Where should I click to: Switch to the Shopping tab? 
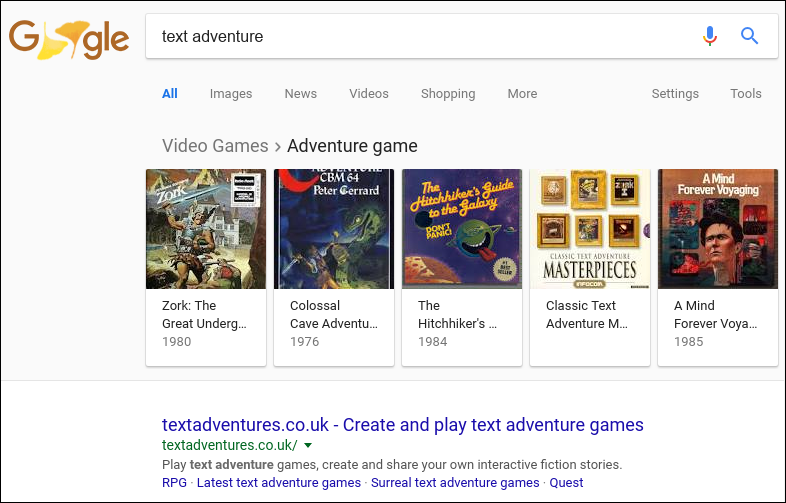tap(448, 94)
